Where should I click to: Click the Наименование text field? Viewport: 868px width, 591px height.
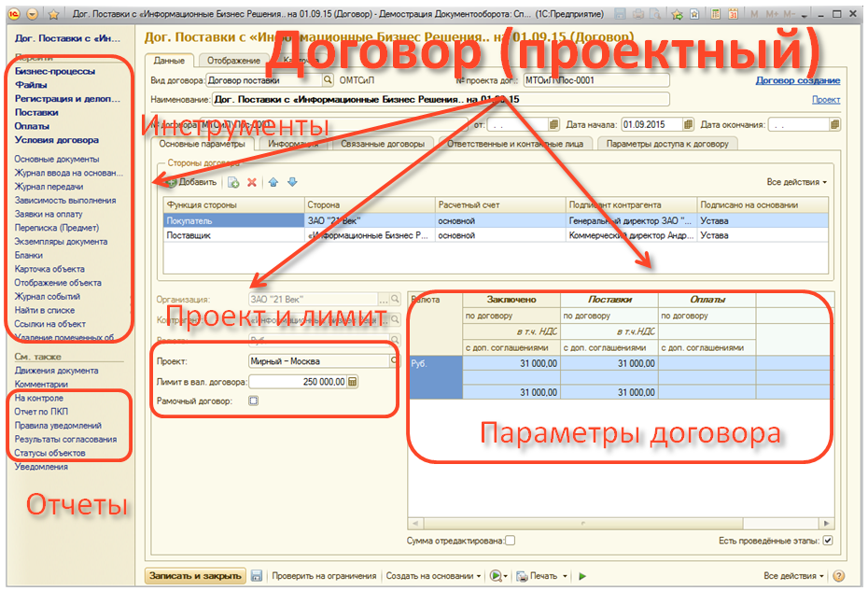(440, 99)
